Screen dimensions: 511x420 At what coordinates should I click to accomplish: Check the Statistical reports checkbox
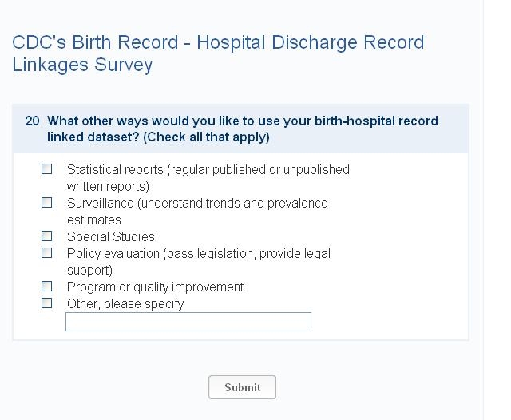(47, 169)
